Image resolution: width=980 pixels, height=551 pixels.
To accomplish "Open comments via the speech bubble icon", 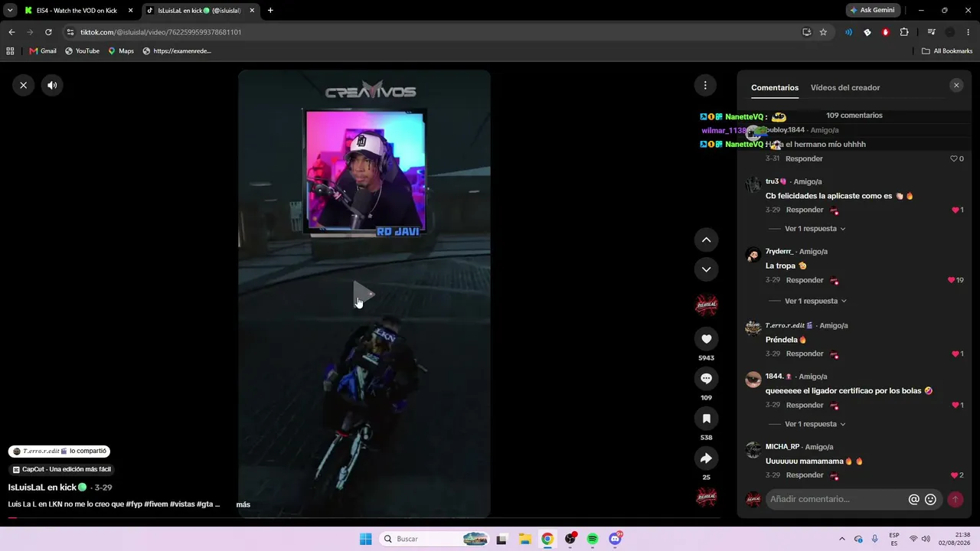I will click(x=706, y=379).
